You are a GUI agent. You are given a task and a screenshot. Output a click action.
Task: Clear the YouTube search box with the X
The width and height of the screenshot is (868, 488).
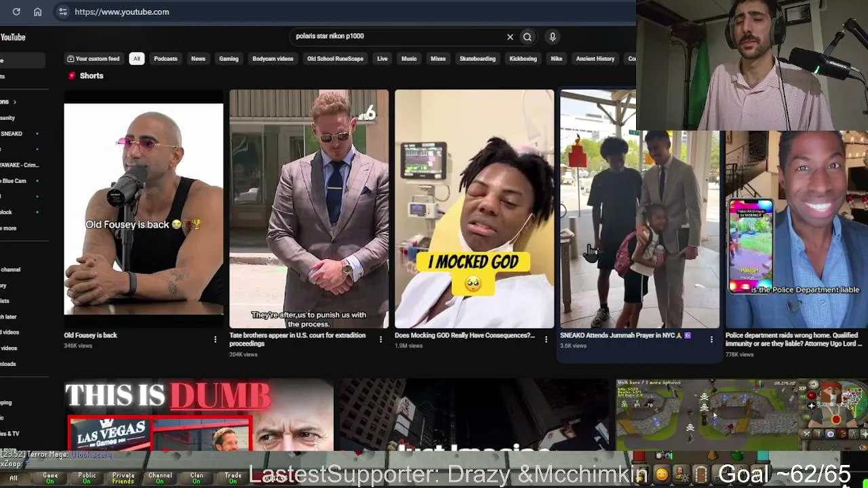coord(510,37)
